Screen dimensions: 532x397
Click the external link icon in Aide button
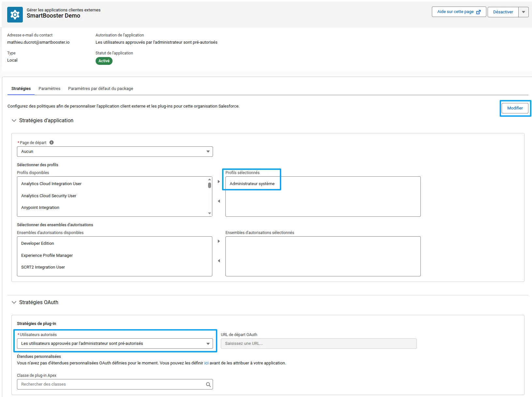(x=479, y=12)
